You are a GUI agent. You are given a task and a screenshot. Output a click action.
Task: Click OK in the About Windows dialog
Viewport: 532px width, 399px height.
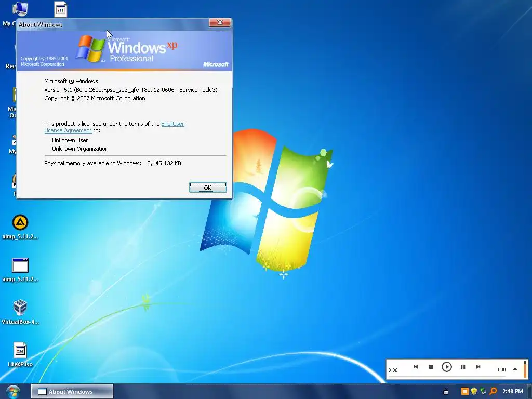[208, 187]
